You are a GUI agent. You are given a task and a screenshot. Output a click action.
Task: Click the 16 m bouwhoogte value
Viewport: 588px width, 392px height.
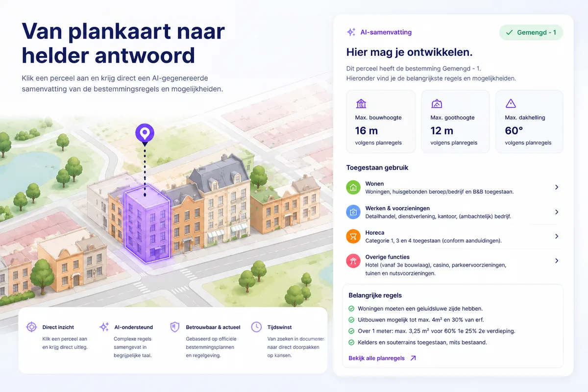click(367, 131)
